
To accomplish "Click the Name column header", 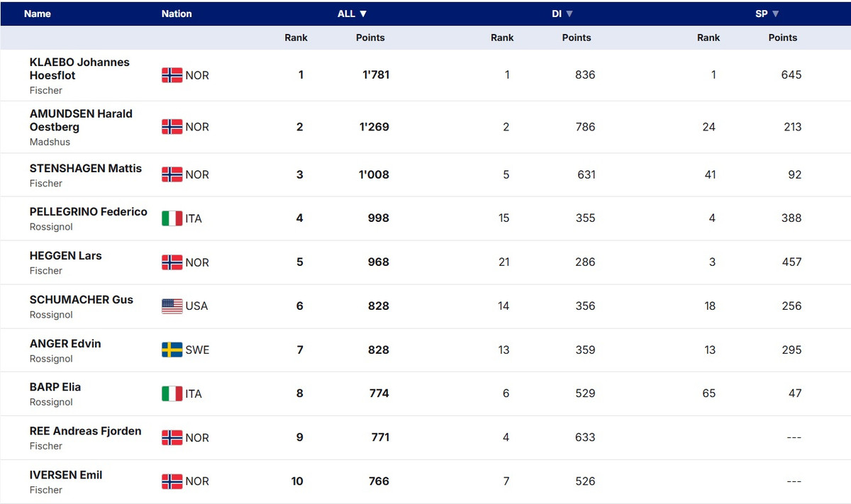I will click(38, 13).
